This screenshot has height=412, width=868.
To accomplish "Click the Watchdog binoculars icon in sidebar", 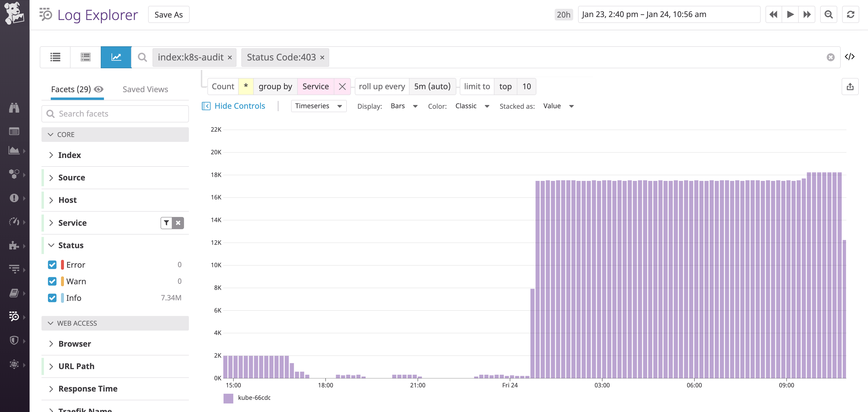I will click(14, 108).
